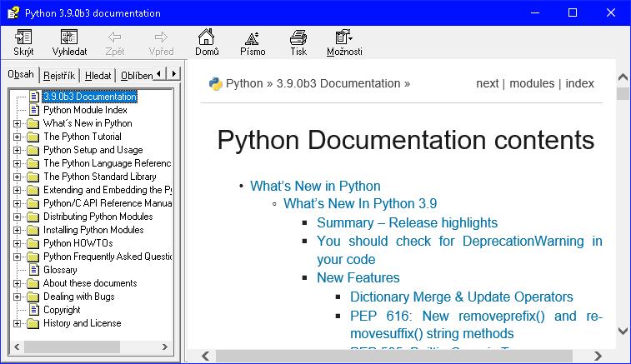Expand Extending and Embedding node
This screenshot has height=364, width=631.
pos(17,190)
